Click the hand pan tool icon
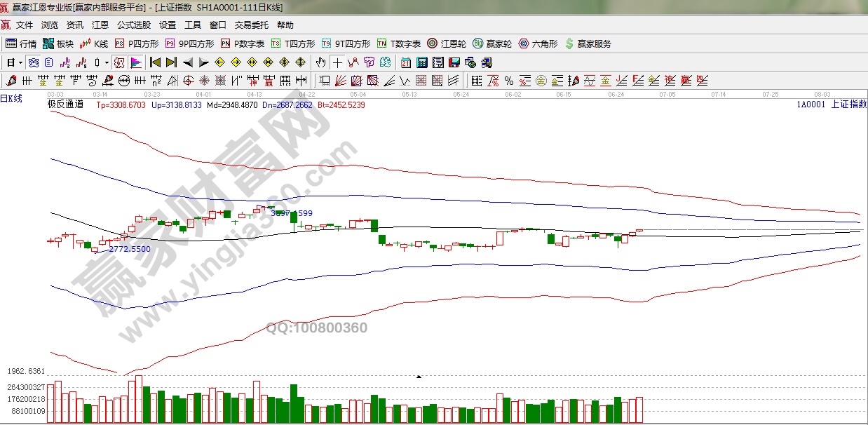This screenshot has width=868, height=425. point(321,62)
